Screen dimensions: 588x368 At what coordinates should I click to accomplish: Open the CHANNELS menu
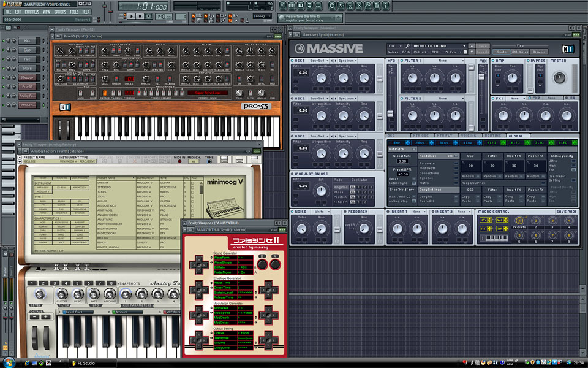tap(32, 12)
